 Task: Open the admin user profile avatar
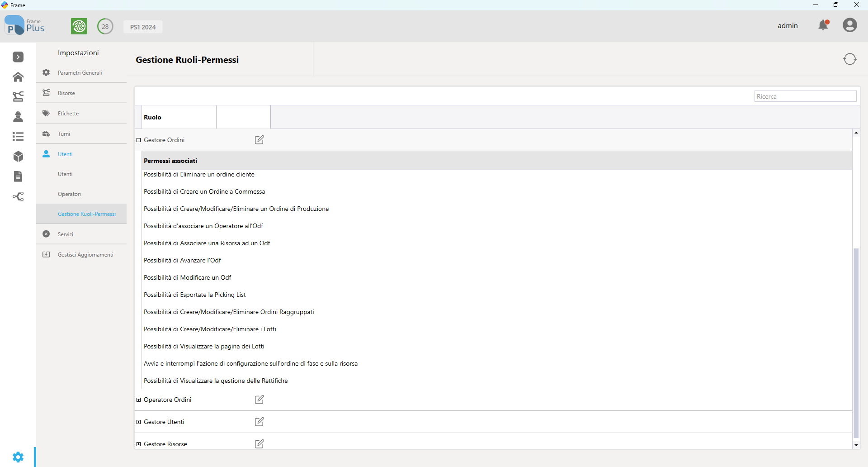tap(849, 25)
